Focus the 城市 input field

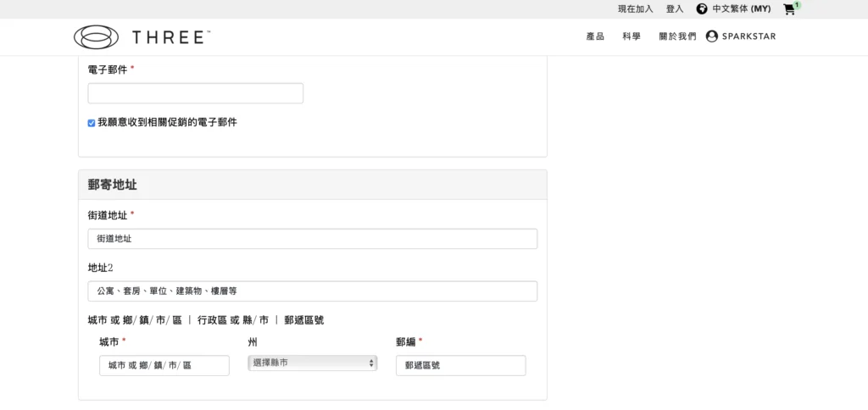pos(164,365)
